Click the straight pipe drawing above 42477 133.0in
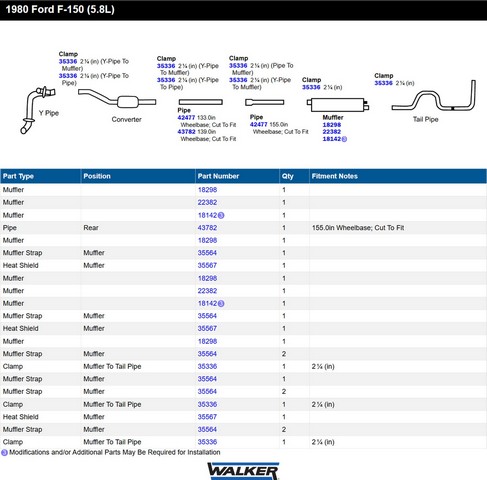The image size is (487, 480). 201,102
